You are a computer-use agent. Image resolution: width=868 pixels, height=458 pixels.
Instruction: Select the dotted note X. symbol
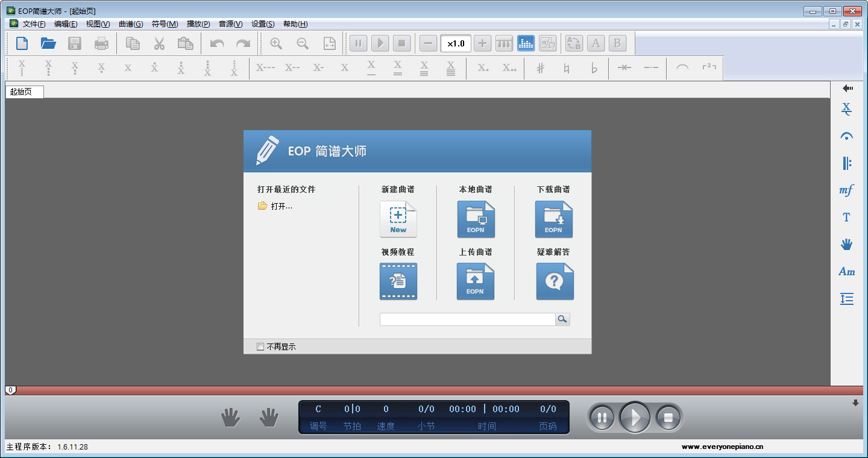483,68
